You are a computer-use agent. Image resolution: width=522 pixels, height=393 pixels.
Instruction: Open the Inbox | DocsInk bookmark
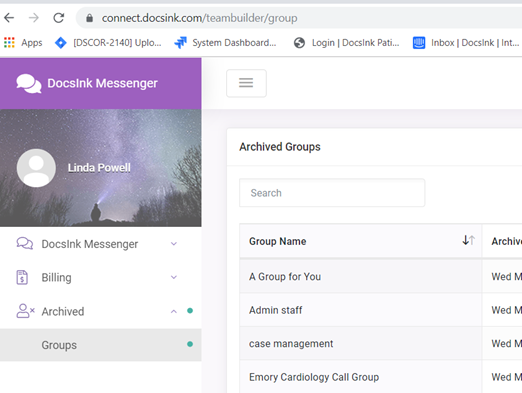pyautogui.click(x=466, y=43)
